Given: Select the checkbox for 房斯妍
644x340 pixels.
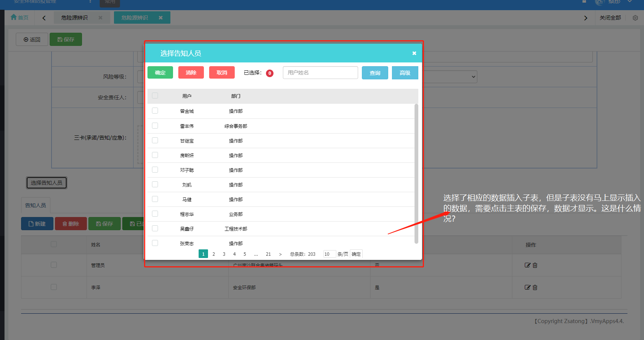Looking at the screenshot, I should point(155,155).
